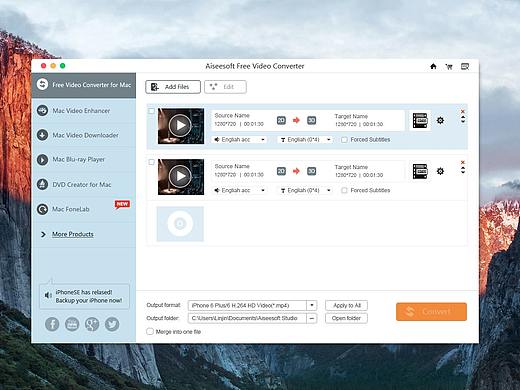Open format profile icon for first video

point(420,120)
